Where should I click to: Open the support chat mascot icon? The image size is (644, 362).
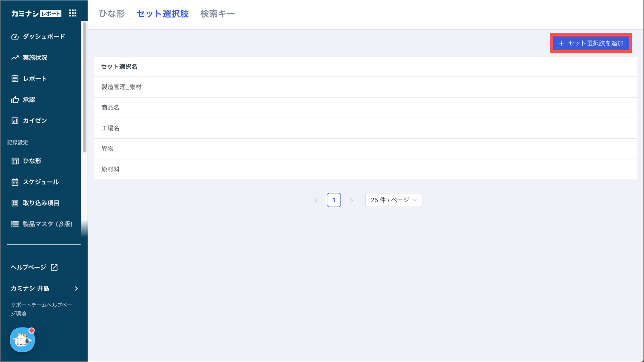tap(22, 340)
